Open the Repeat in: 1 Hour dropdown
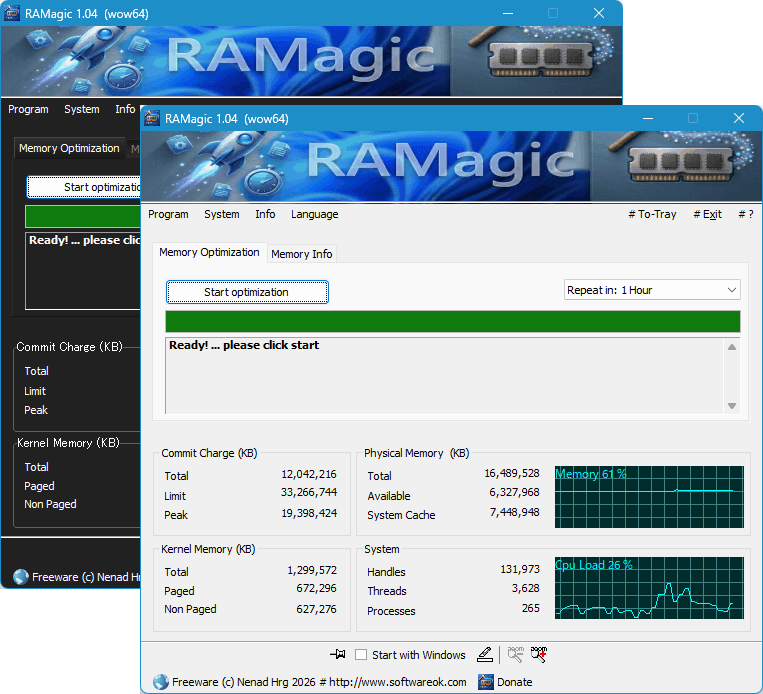The image size is (763, 694). (x=652, y=290)
